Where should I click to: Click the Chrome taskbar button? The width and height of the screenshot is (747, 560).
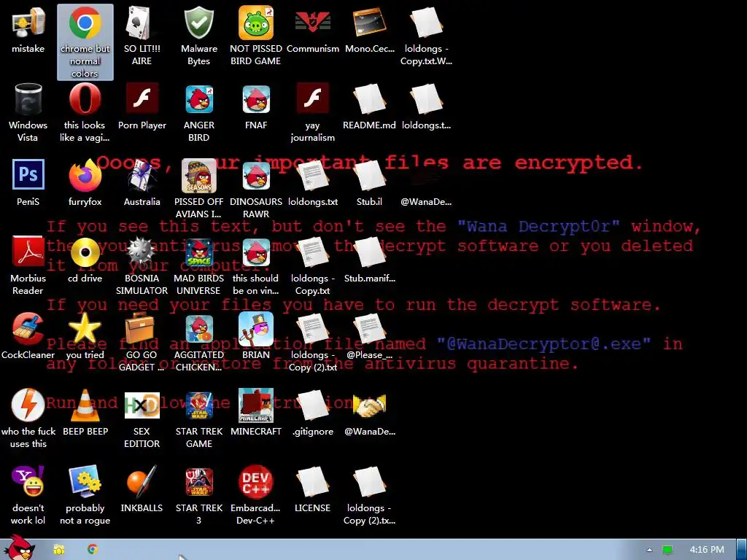93,550
